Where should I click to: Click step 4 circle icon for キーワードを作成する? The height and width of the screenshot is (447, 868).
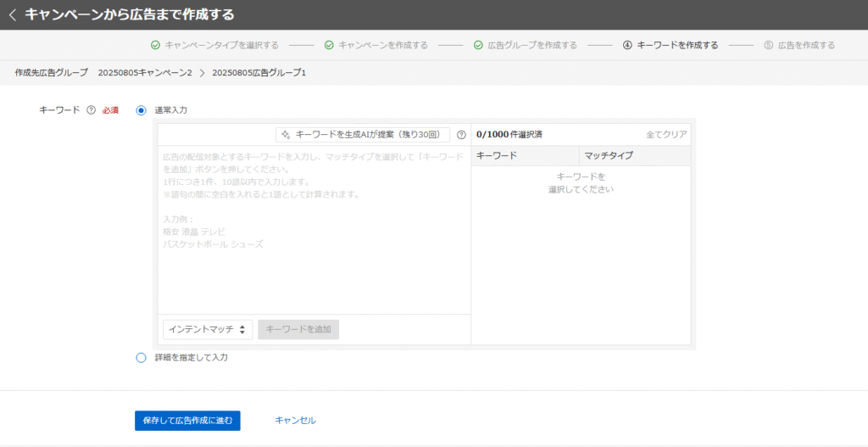tap(627, 46)
